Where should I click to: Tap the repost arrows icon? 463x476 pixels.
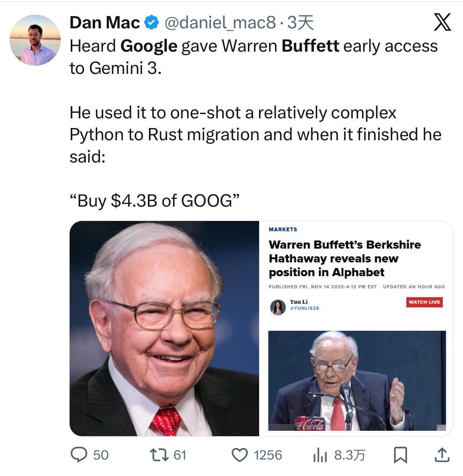pyautogui.click(x=159, y=455)
